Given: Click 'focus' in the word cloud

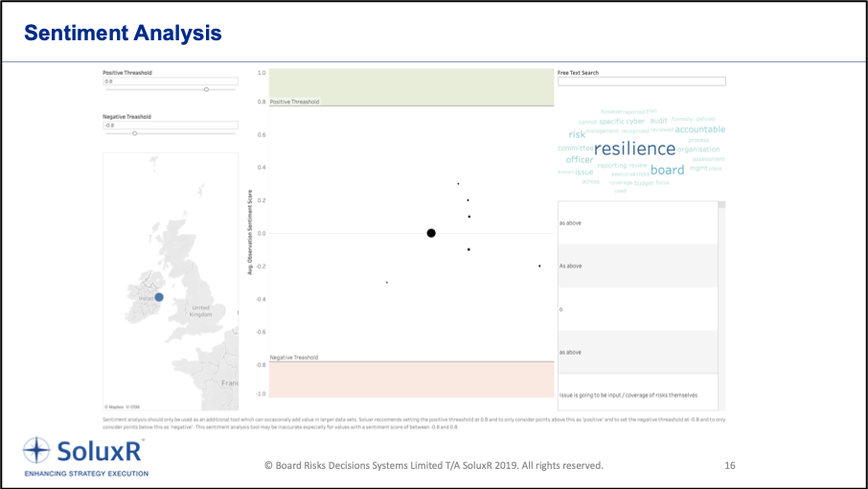Looking at the screenshot, I should point(663,182).
